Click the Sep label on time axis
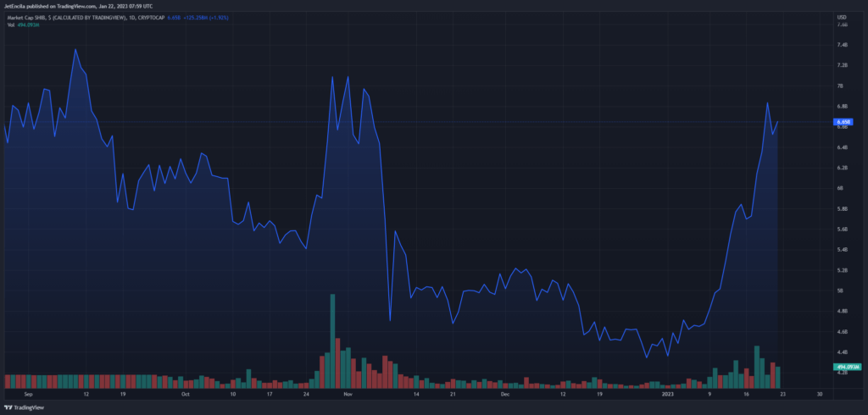This screenshot has width=868, height=415. click(x=28, y=395)
